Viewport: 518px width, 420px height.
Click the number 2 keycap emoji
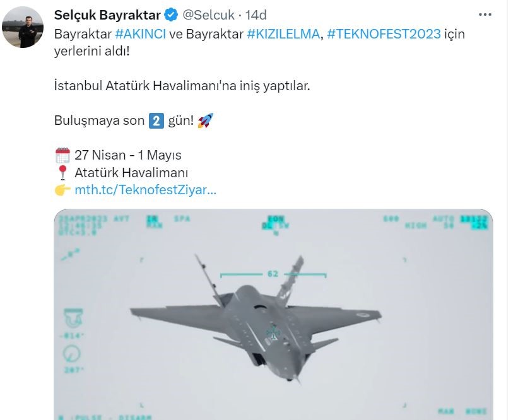[x=156, y=120]
